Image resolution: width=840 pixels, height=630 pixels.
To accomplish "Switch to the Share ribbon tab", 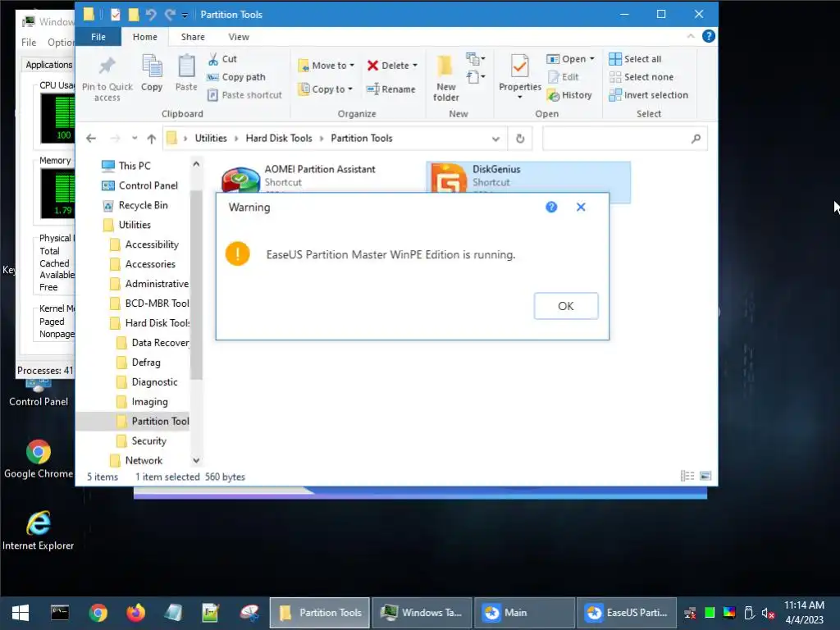I will coord(193,36).
